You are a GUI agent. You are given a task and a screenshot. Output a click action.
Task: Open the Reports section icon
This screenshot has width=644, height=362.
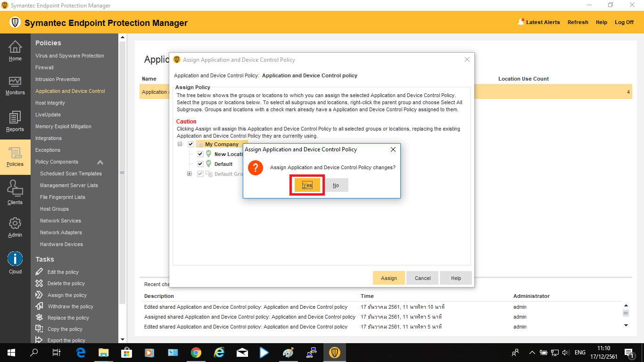pyautogui.click(x=15, y=118)
